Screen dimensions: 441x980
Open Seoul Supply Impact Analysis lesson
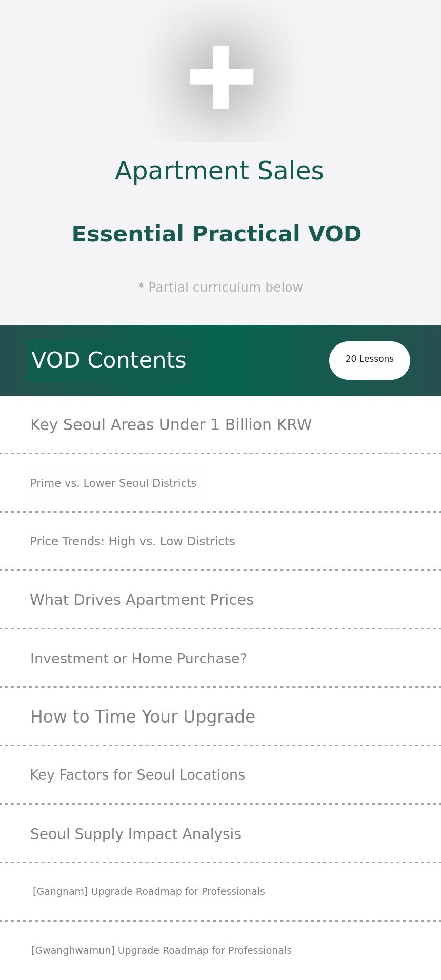click(x=135, y=834)
